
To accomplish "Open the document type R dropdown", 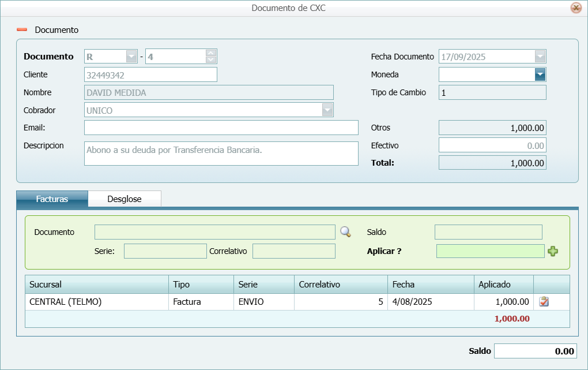I will tap(131, 57).
